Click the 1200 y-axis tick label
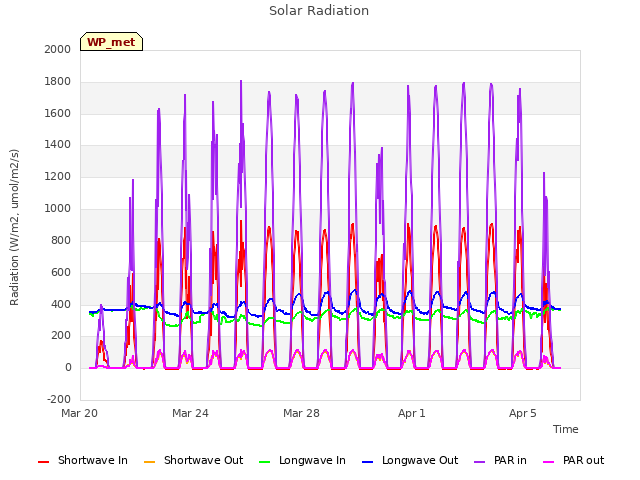 click(x=58, y=177)
